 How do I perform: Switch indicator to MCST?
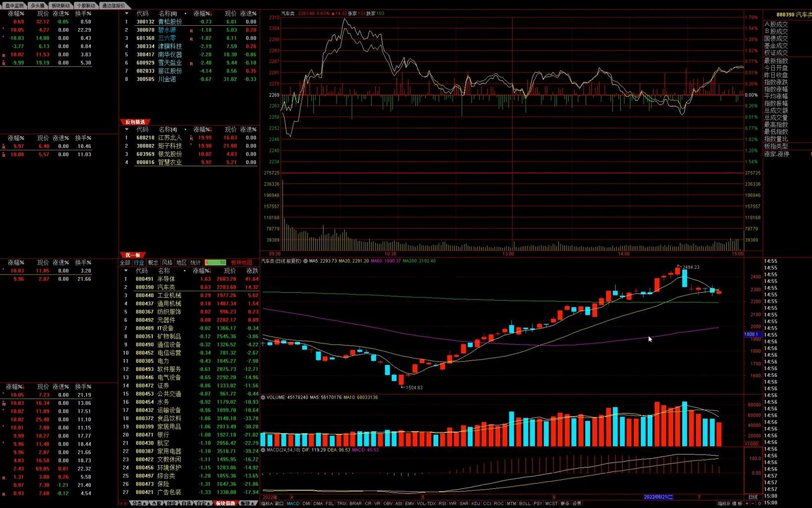[x=551, y=504]
